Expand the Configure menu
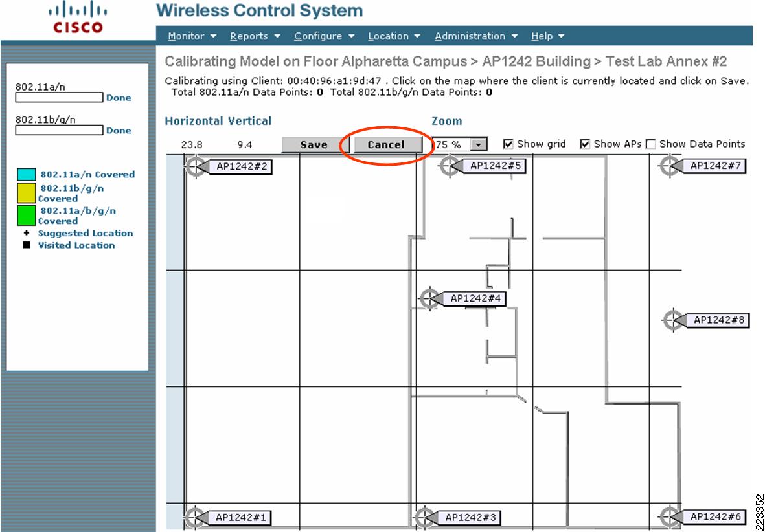Viewport: 765px width, 532px height. click(x=324, y=36)
